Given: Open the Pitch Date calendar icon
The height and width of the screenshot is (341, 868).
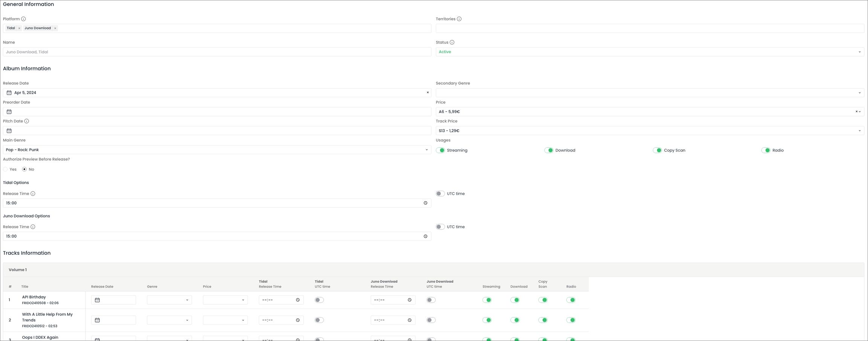Looking at the screenshot, I should [9, 131].
